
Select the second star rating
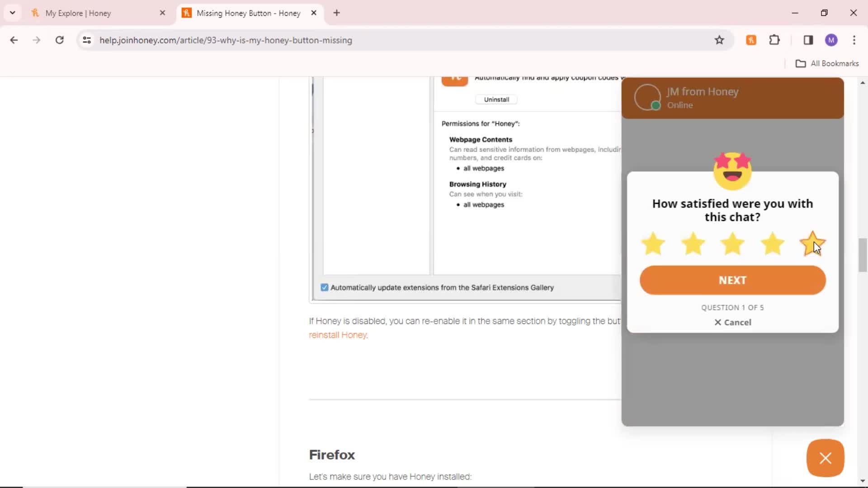pyautogui.click(x=693, y=244)
